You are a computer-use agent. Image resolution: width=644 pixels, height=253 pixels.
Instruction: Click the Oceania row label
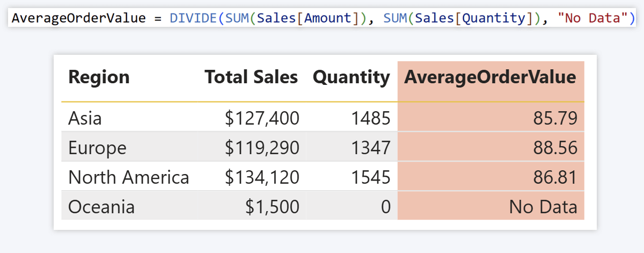pyautogui.click(x=101, y=206)
